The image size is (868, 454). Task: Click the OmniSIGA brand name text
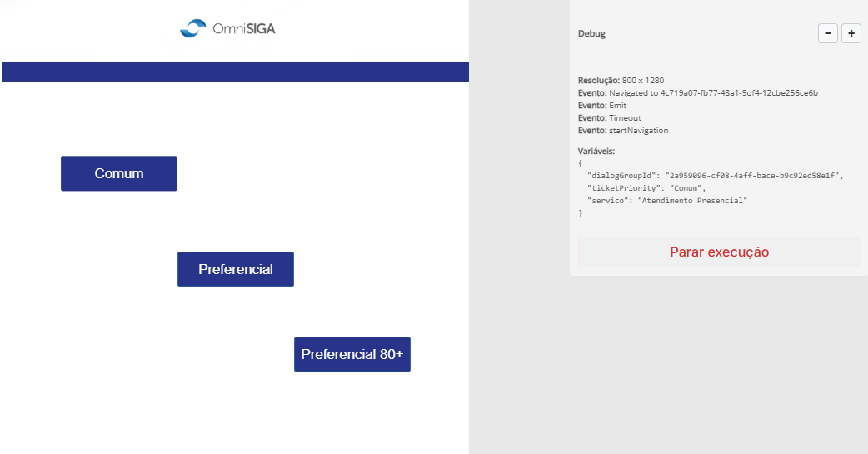pyautogui.click(x=244, y=28)
